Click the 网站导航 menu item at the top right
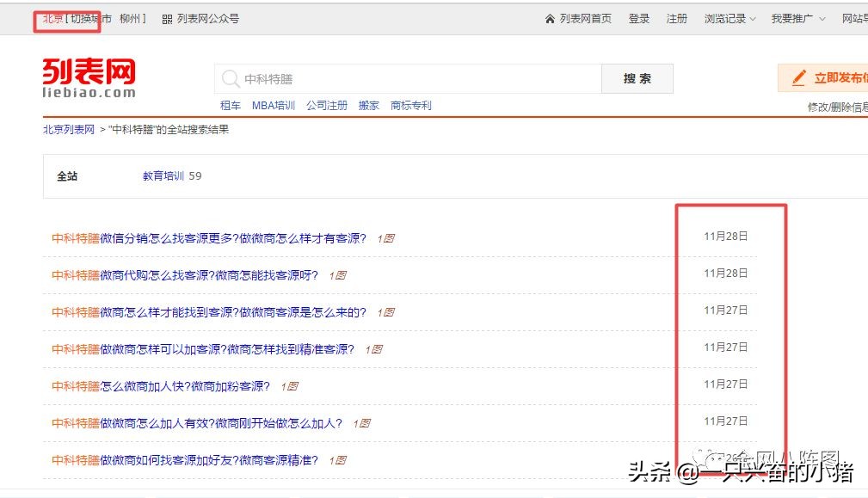Screen dimensions: 868x498 pos(855,20)
